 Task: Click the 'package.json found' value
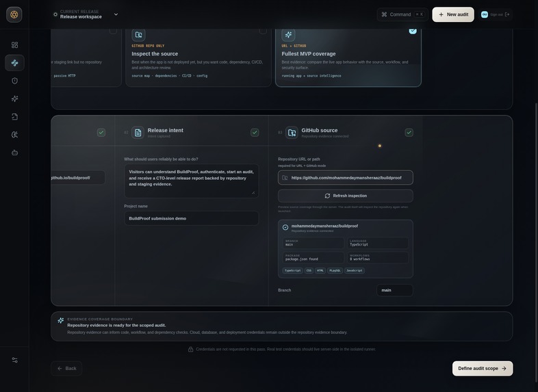302,259
